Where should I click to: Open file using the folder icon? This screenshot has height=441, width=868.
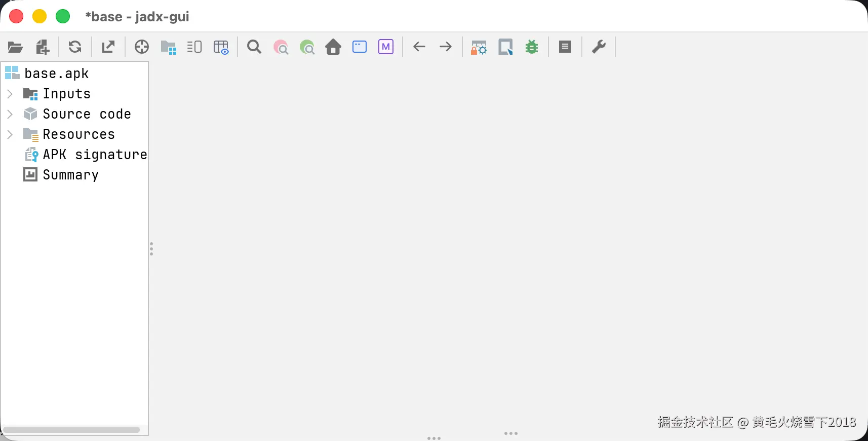(16, 47)
